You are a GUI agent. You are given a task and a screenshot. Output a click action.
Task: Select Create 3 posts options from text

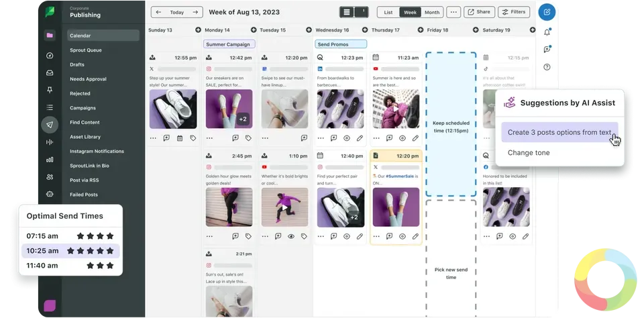pos(559,132)
